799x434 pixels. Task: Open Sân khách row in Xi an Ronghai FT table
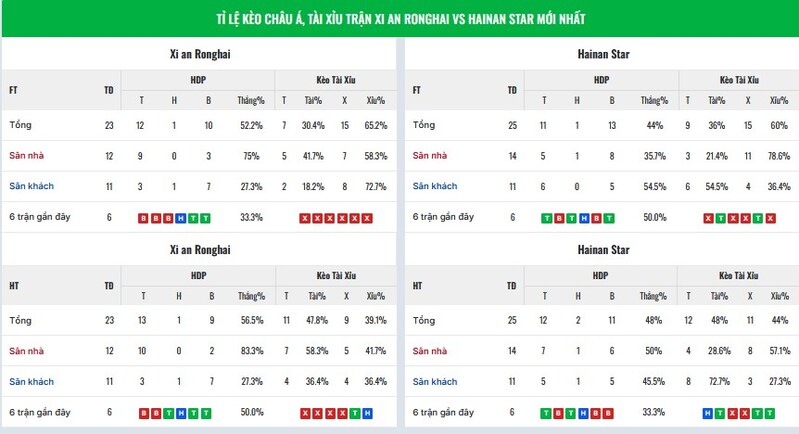point(31,186)
